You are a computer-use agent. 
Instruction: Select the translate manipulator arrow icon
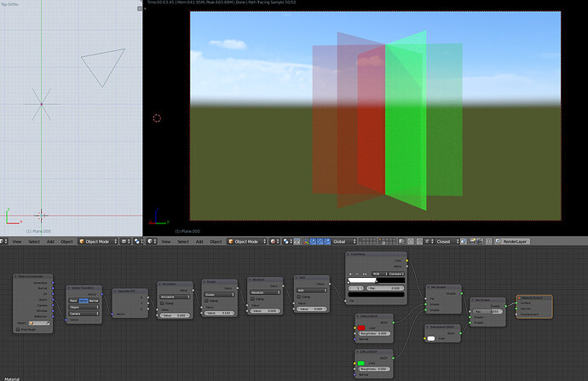click(313, 241)
